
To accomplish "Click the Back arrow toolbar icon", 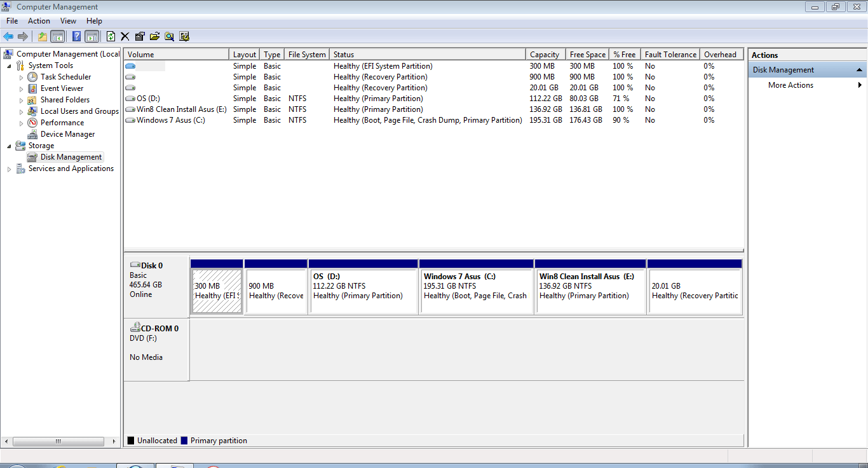I will [x=8, y=36].
